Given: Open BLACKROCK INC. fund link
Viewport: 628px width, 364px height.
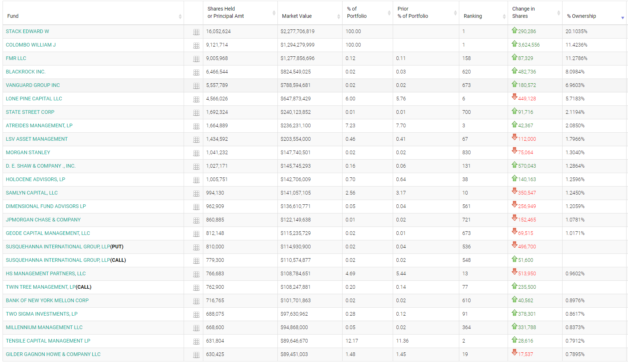Looking at the screenshot, I should pos(25,72).
